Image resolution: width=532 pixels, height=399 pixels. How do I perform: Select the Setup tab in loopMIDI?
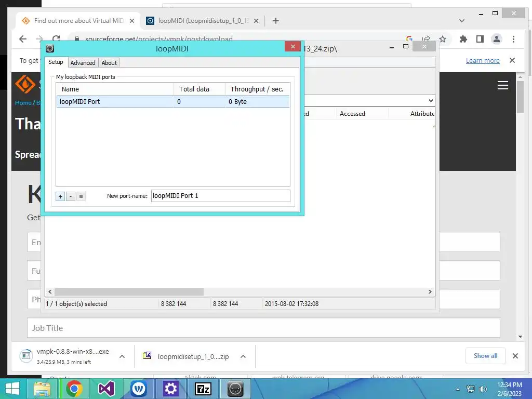56,62
